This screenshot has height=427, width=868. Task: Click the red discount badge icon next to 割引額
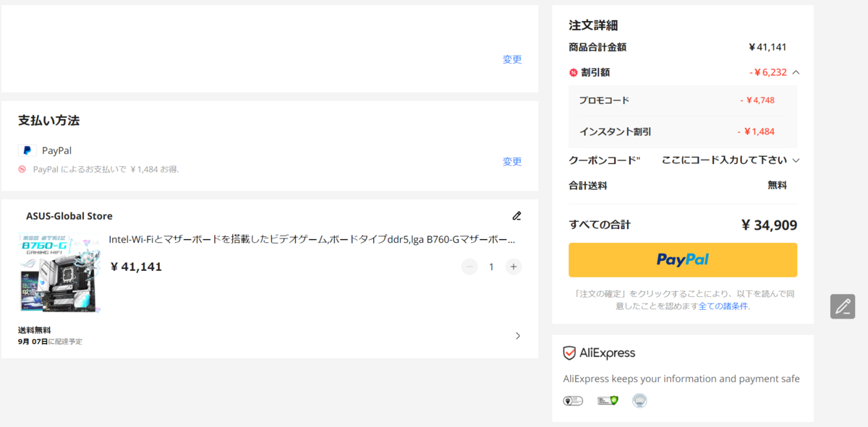(x=574, y=72)
